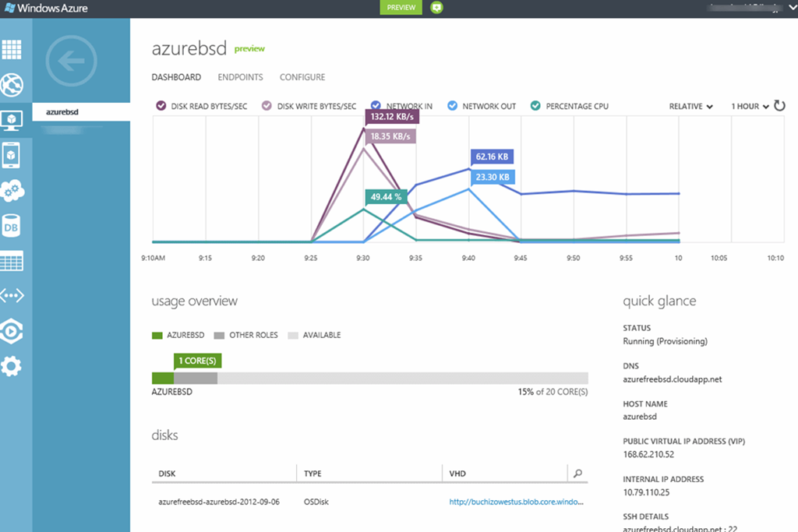798x532 pixels.
Task: Open the Virtual Machines section in the sidebar
Action: coord(12,119)
